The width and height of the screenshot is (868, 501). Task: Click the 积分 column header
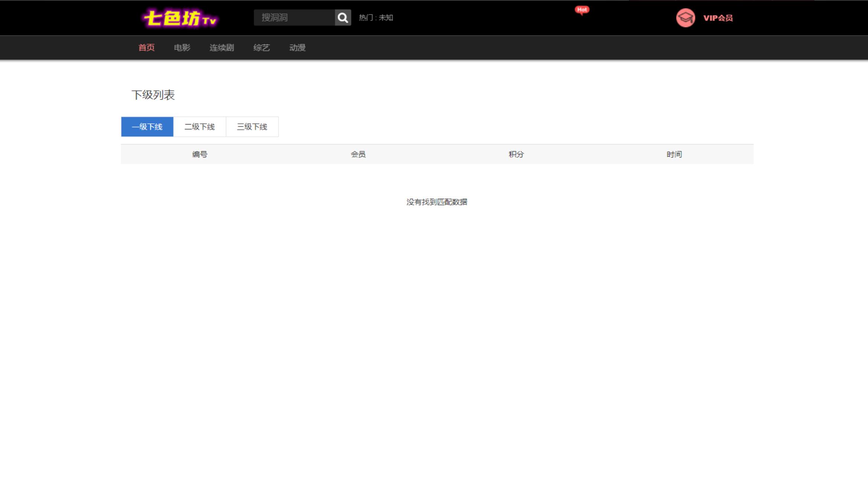516,154
